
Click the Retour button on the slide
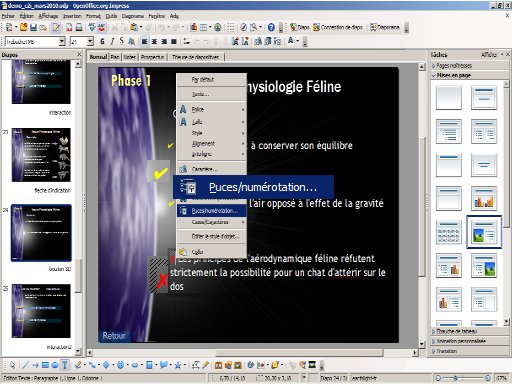point(114,336)
